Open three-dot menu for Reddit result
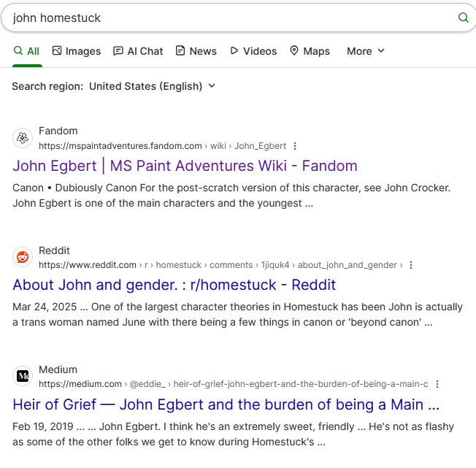 click(x=411, y=265)
